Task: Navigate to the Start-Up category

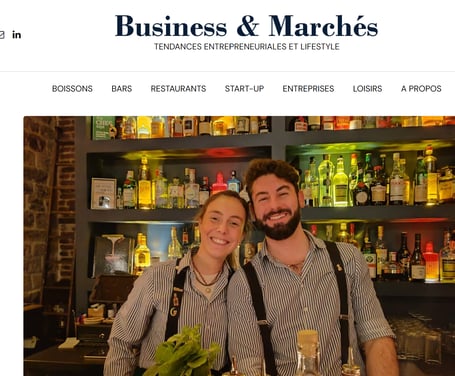Action: [244, 89]
